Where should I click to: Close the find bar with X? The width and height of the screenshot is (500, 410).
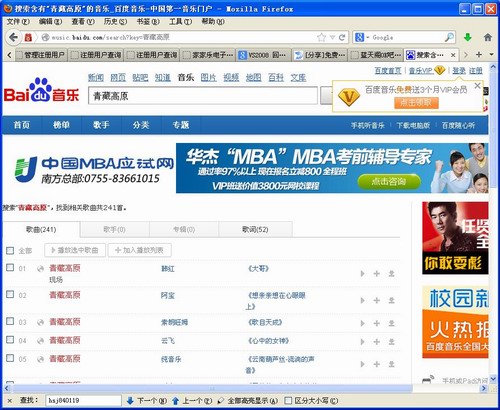pos(10,401)
